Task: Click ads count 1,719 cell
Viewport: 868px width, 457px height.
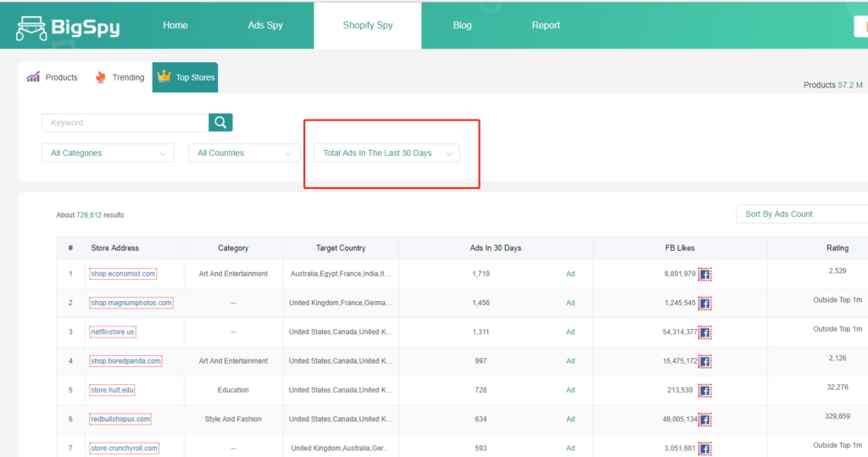Action: click(481, 274)
